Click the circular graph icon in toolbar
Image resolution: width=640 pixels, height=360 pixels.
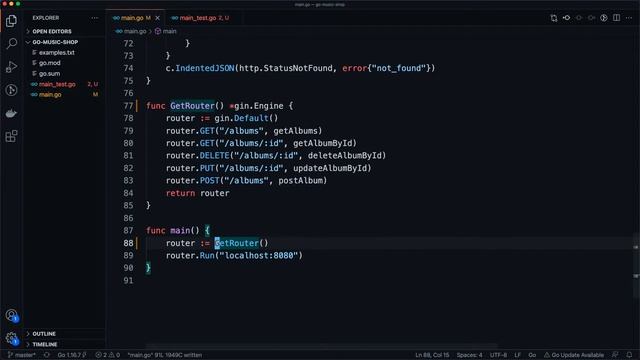[604, 18]
